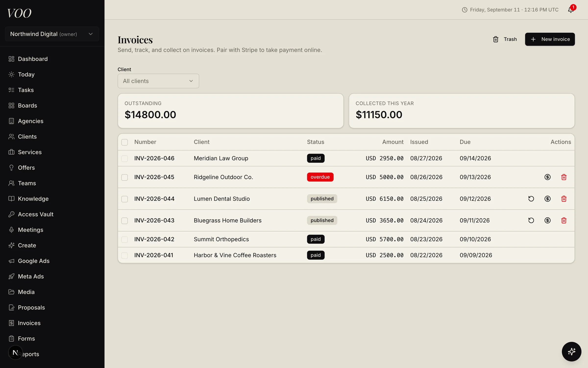Check the INV-2026-046 row checkbox

124,158
